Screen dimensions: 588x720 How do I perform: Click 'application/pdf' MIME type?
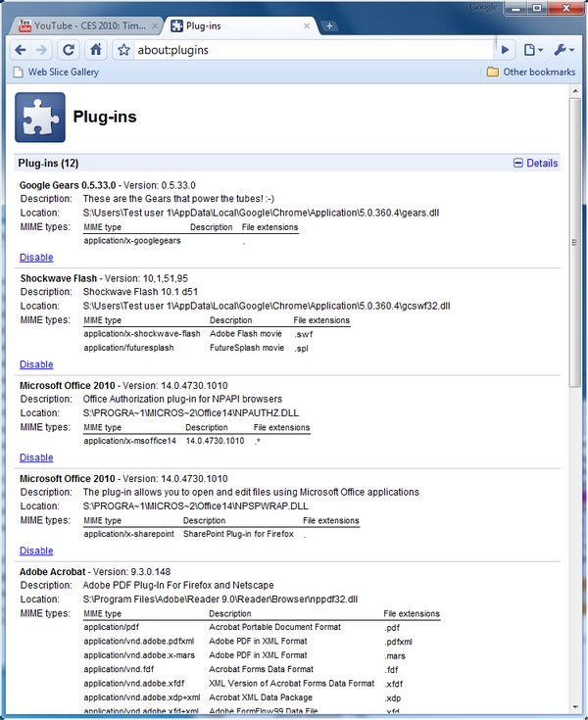111,627
